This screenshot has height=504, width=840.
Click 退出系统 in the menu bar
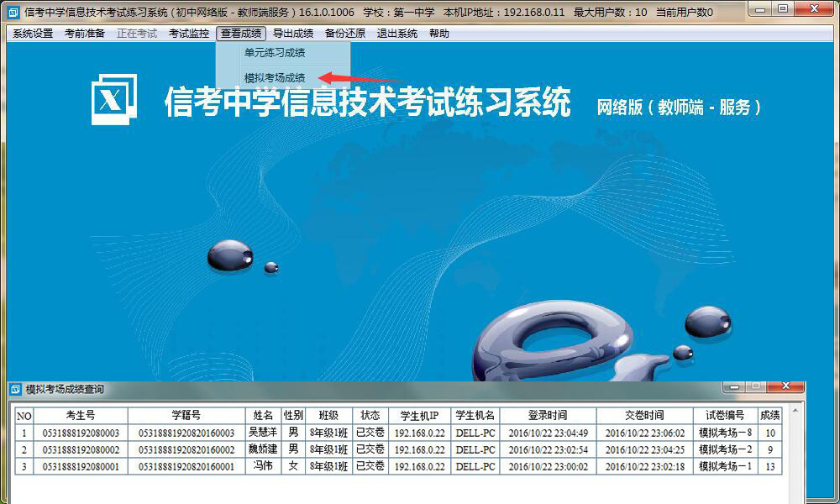pyautogui.click(x=397, y=34)
